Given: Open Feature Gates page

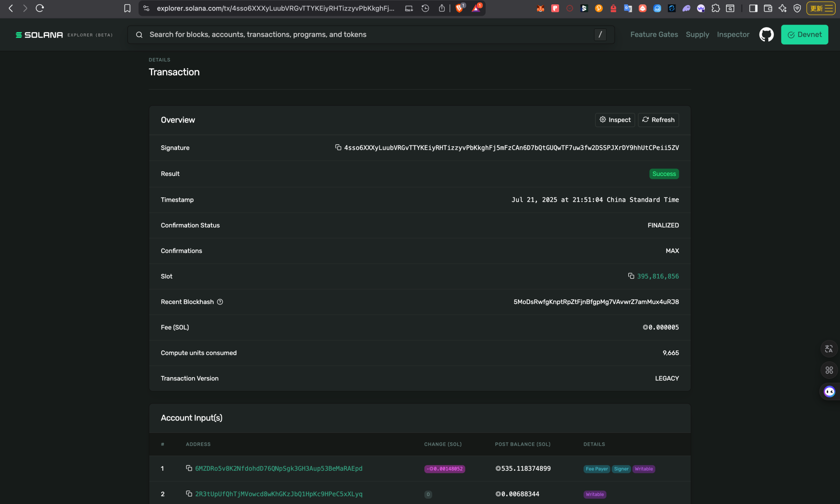Looking at the screenshot, I should pos(654,35).
